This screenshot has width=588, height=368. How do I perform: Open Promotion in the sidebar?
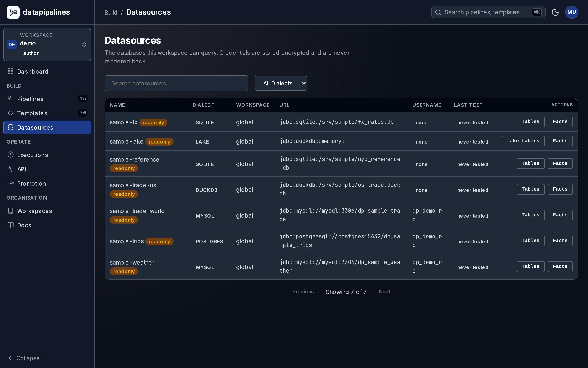pos(47,184)
